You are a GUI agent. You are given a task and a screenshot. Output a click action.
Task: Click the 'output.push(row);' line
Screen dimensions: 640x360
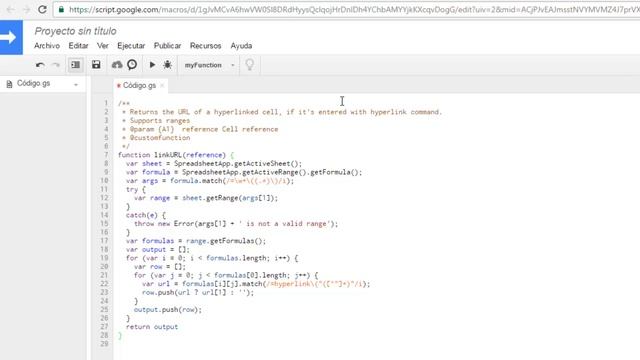pos(168,310)
